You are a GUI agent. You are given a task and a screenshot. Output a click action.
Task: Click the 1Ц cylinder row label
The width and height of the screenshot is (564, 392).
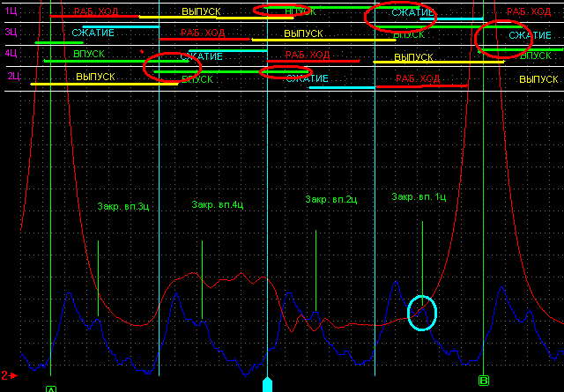(11, 11)
